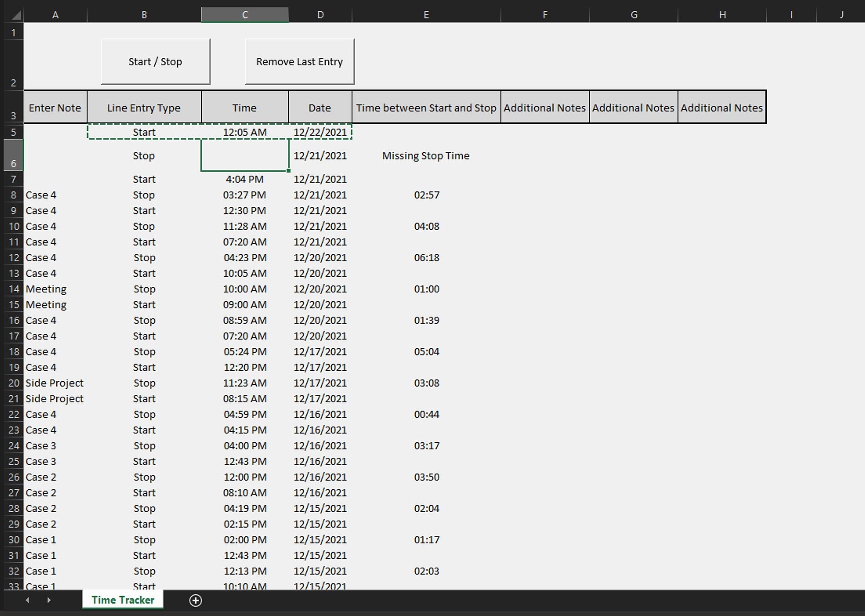This screenshot has height=616, width=865.
Task: Select column J header
Action: [x=841, y=15]
